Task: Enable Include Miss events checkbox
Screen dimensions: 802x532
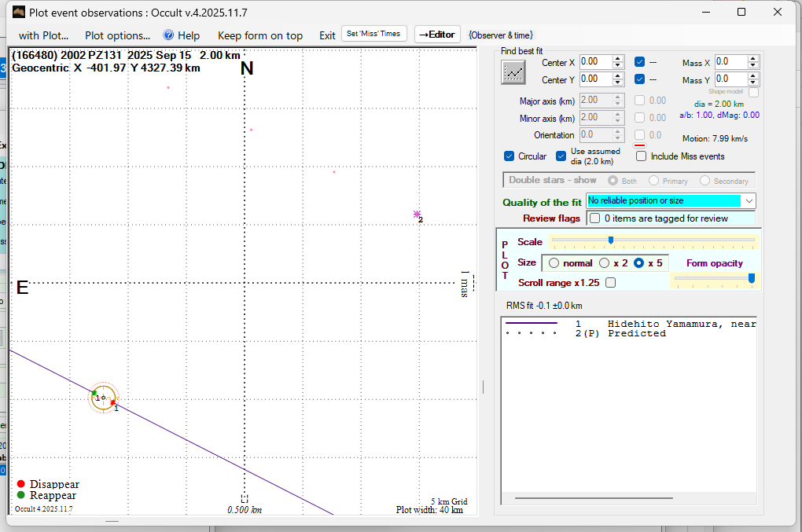Action: click(x=642, y=156)
